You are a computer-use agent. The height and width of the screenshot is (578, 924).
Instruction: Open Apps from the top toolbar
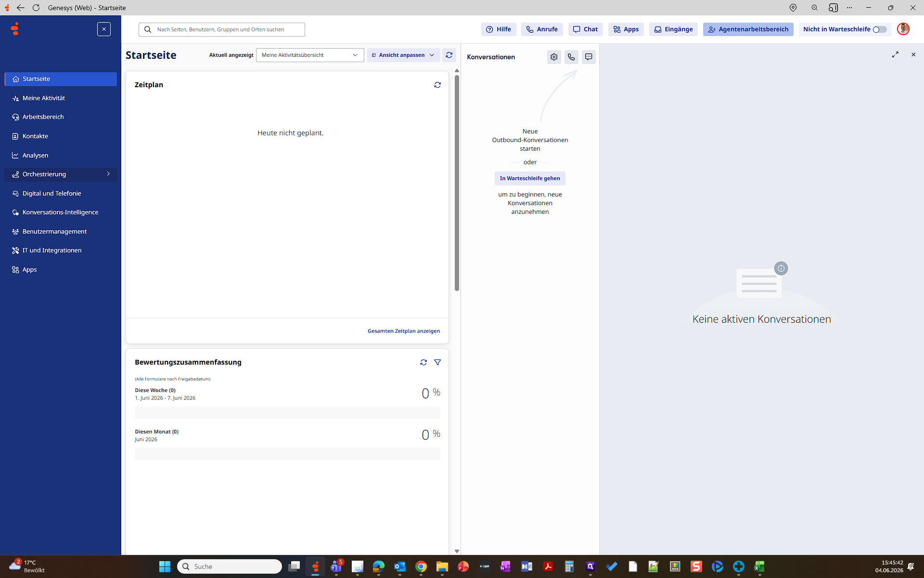[x=626, y=29]
